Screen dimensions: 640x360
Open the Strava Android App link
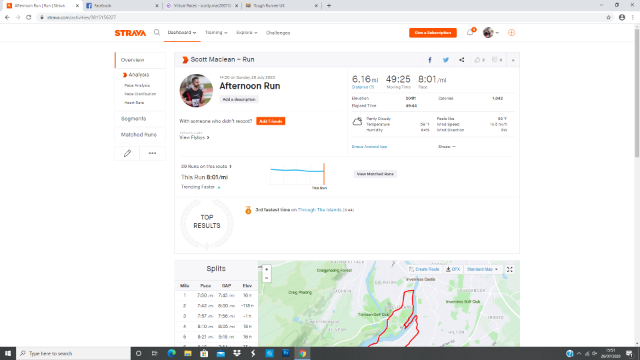tap(369, 147)
